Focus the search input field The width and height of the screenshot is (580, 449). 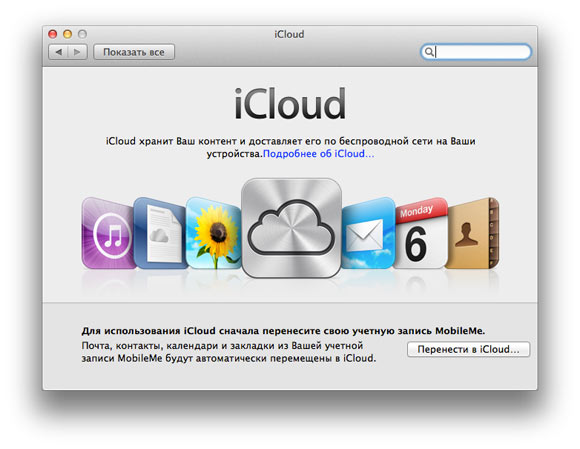pyautogui.click(x=476, y=52)
